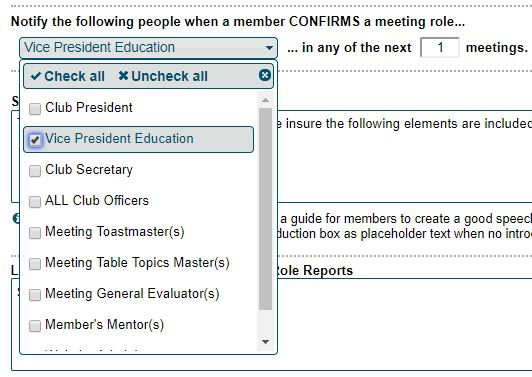Click the scroll down arrow in the list
532x377 pixels.
point(265,342)
